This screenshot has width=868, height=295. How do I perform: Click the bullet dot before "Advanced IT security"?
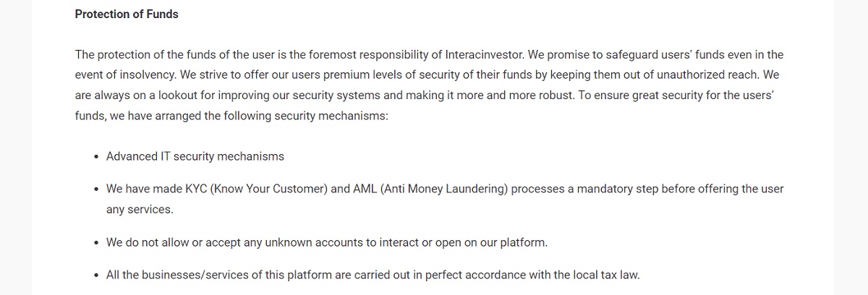[x=96, y=157]
